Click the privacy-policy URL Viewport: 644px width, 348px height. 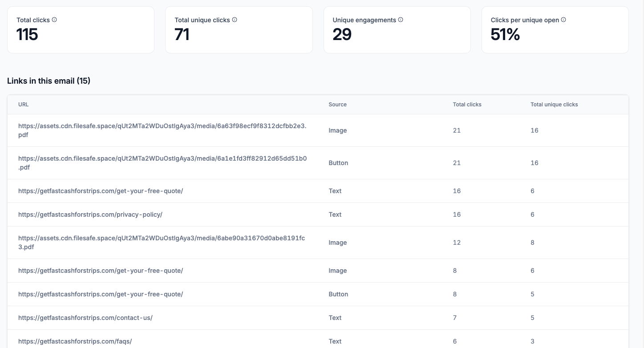(90, 214)
